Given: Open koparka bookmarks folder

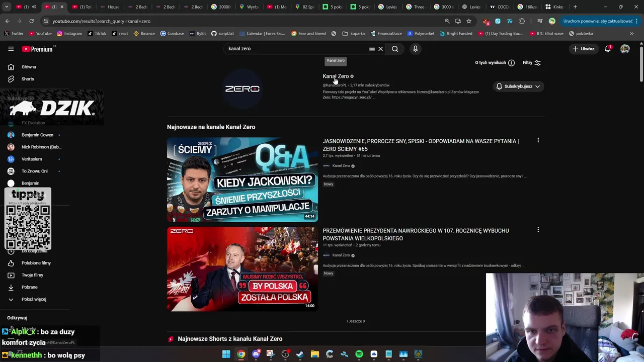Looking at the screenshot, I should coord(354,33).
